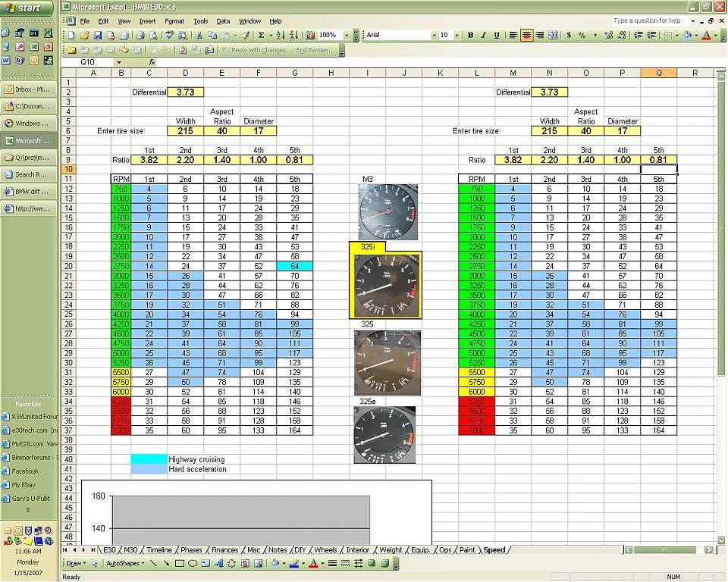
Task: Open the AutoShapes menu button
Action: 124,563
